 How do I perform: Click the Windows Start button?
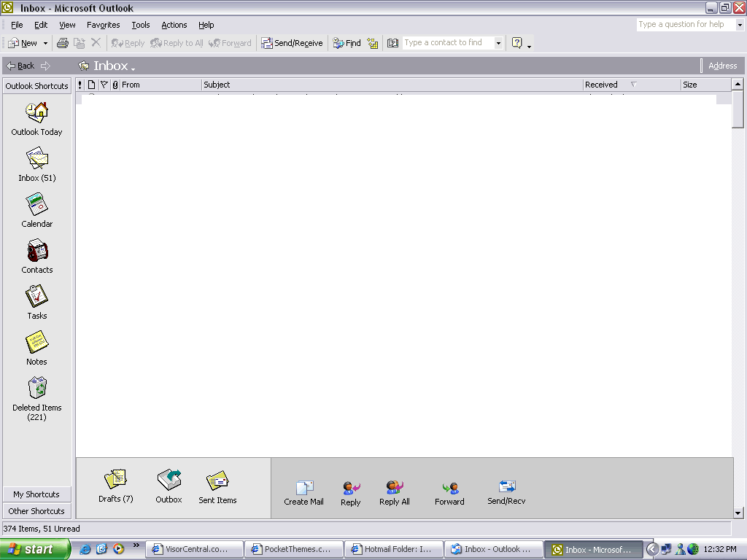(x=34, y=549)
